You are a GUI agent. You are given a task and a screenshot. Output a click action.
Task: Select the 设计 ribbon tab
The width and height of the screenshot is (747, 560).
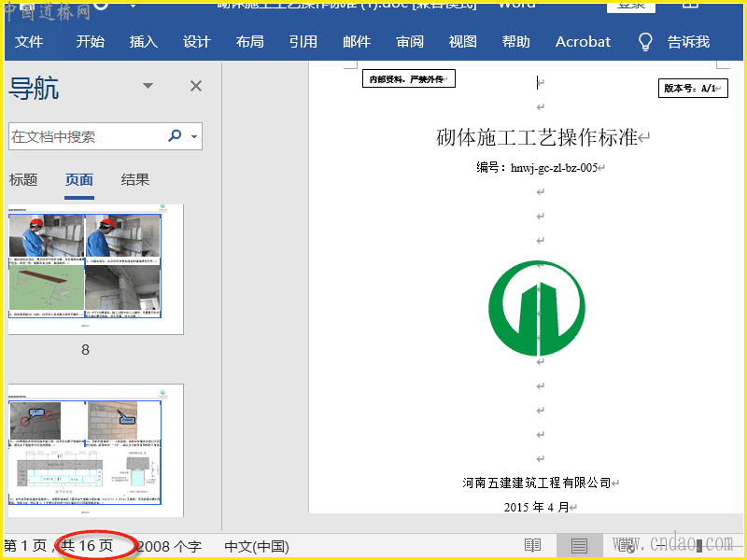point(197,42)
